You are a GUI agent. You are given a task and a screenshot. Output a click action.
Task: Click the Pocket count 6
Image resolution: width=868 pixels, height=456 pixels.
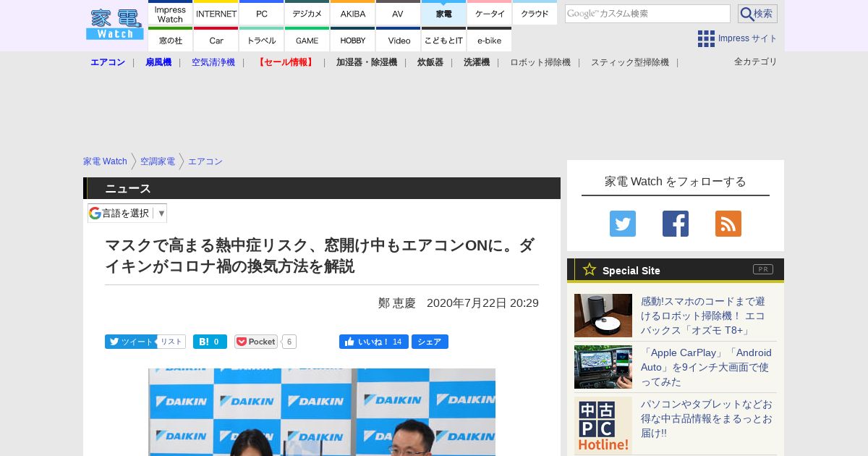289,342
